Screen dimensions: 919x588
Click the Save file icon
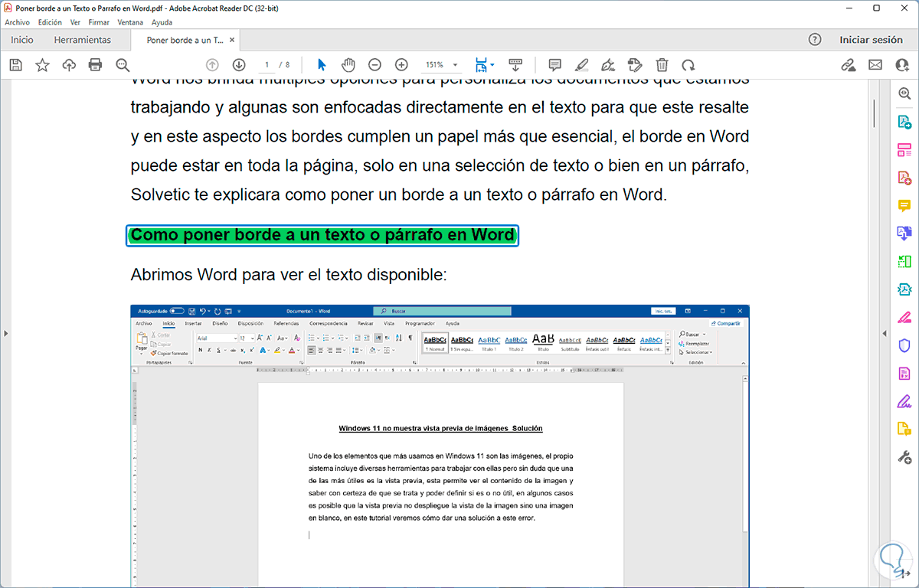coord(15,65)
